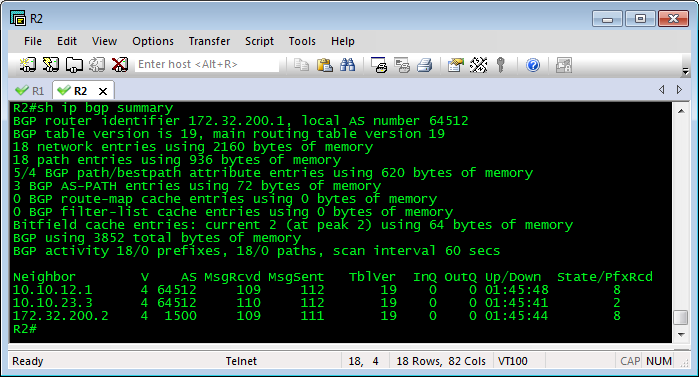Open Session Options icon

[x=456, y=65]
